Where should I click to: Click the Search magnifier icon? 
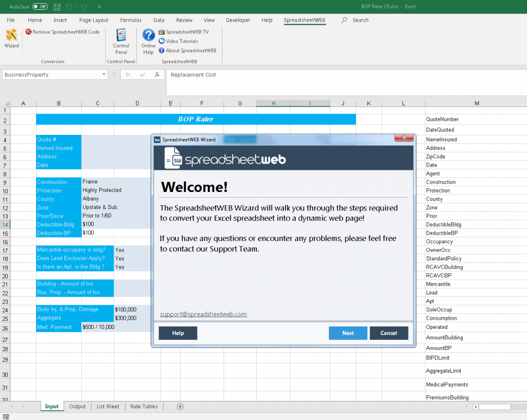click(344, 20)
